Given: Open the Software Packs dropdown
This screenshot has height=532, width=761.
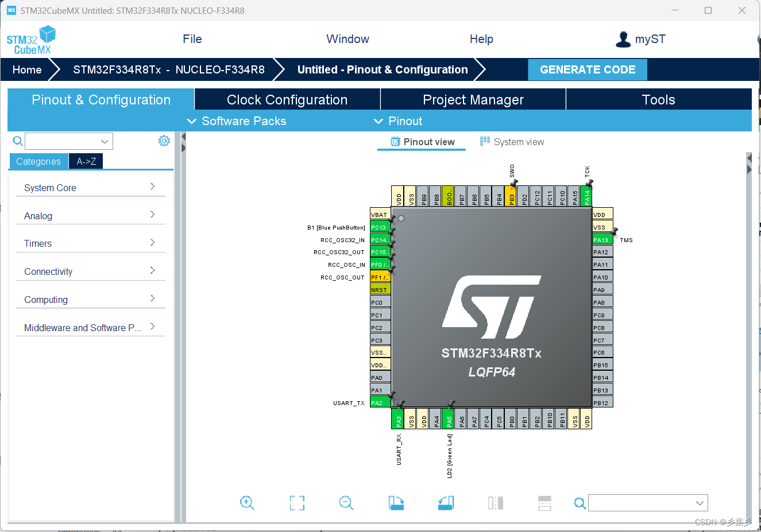Looking at the screenshot, I should tap(237, 121).
